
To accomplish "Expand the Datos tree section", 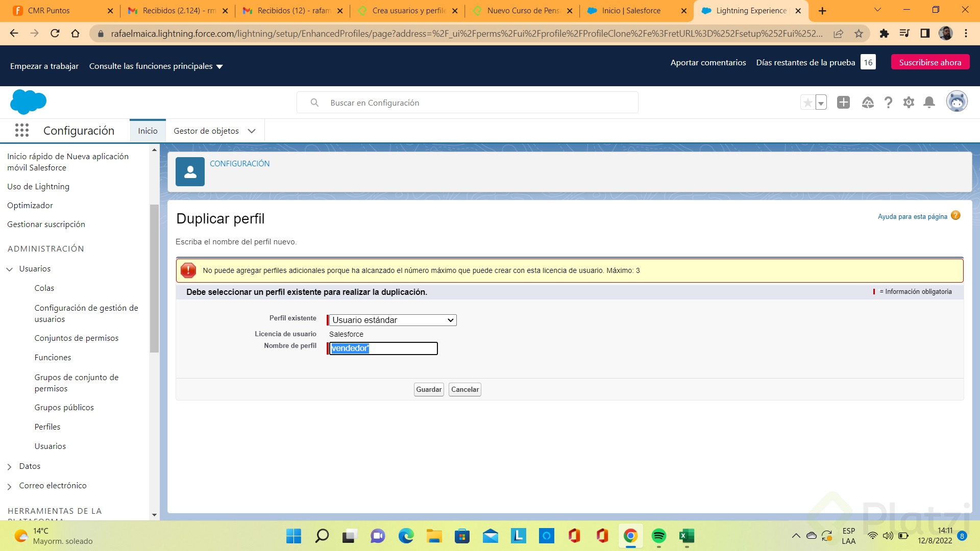I will [x=10, y=466].
